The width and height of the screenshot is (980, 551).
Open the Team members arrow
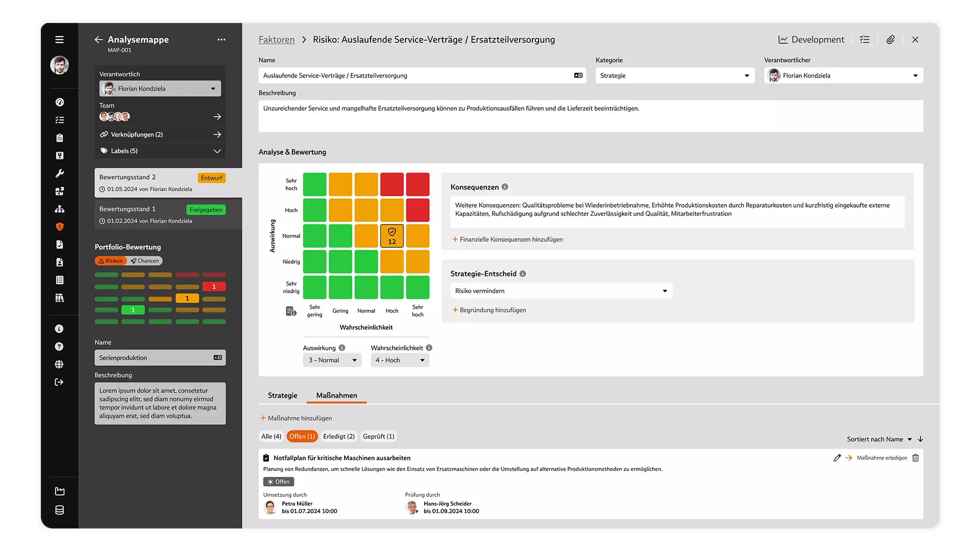point(217,116)
